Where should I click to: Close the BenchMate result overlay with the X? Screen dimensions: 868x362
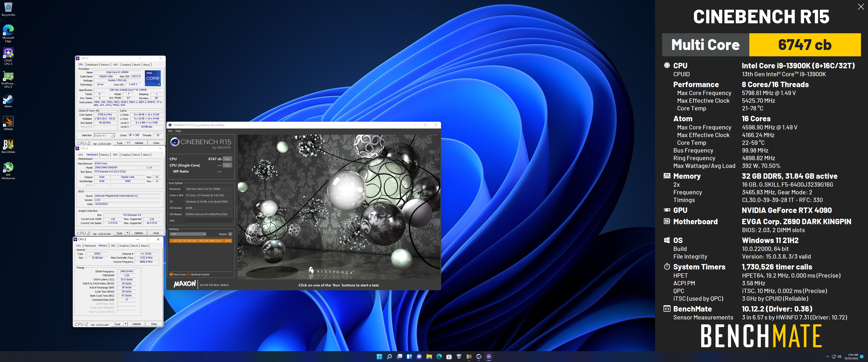[861, 7]
